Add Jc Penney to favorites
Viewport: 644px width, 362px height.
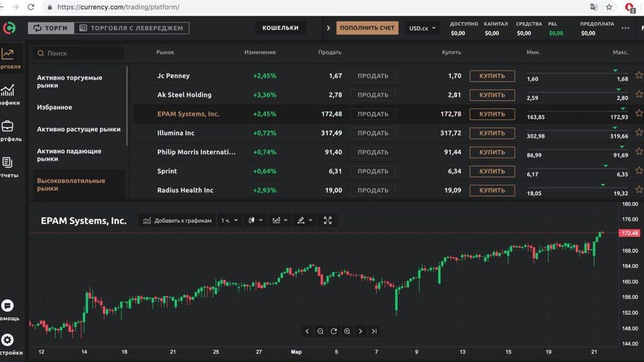[639, 75]
